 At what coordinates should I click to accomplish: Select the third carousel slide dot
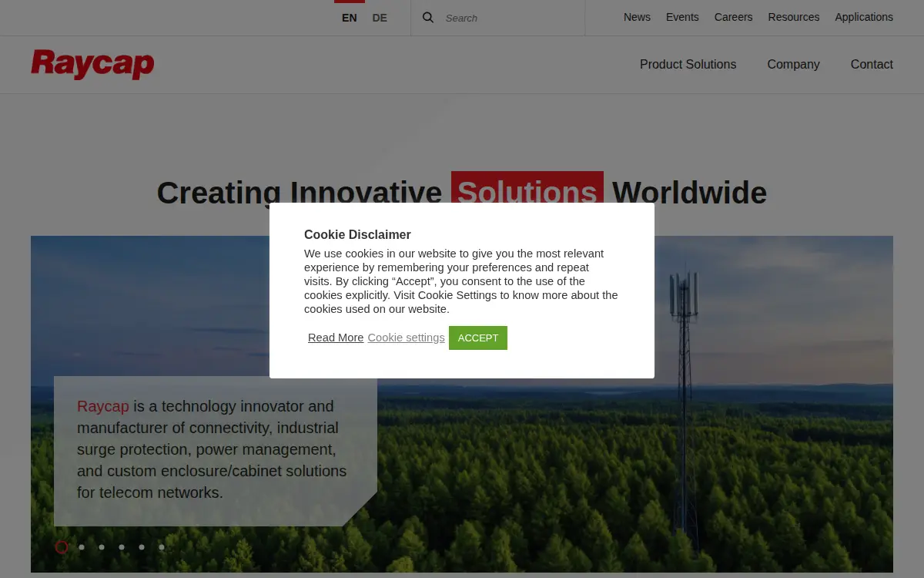[102, 547]
